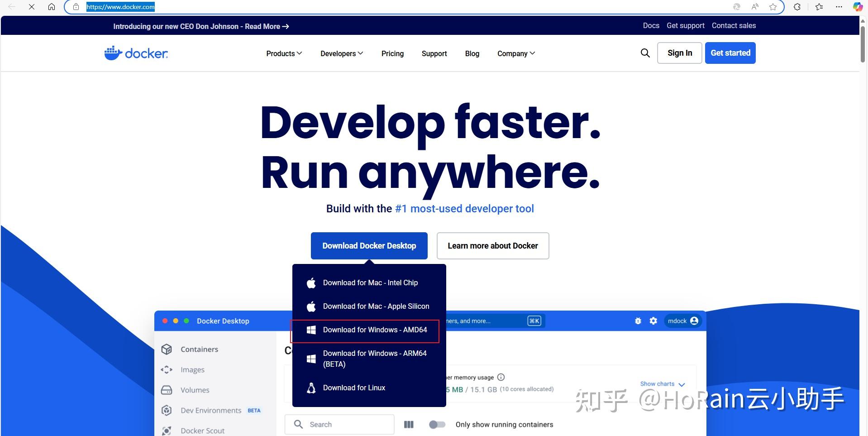Open the Contact sales link
Viewport: 868px width, 436px height.
pyautogui.click(x=733, y=25)
